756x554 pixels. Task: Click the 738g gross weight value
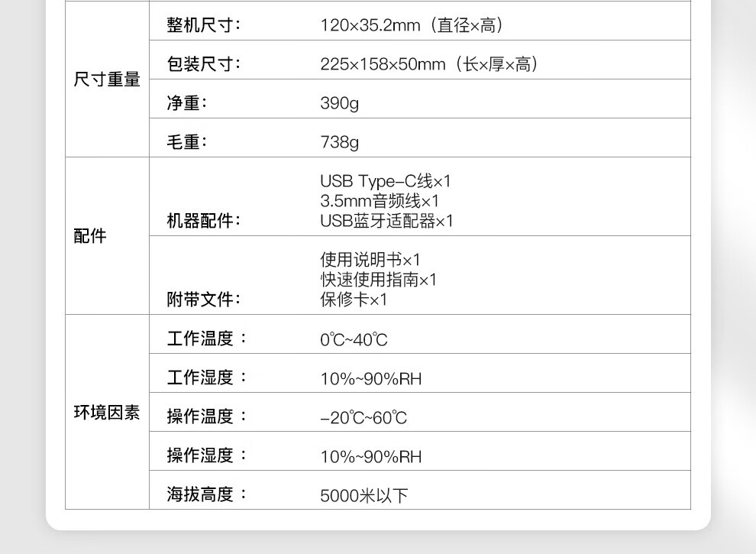(x=339, y=143)
